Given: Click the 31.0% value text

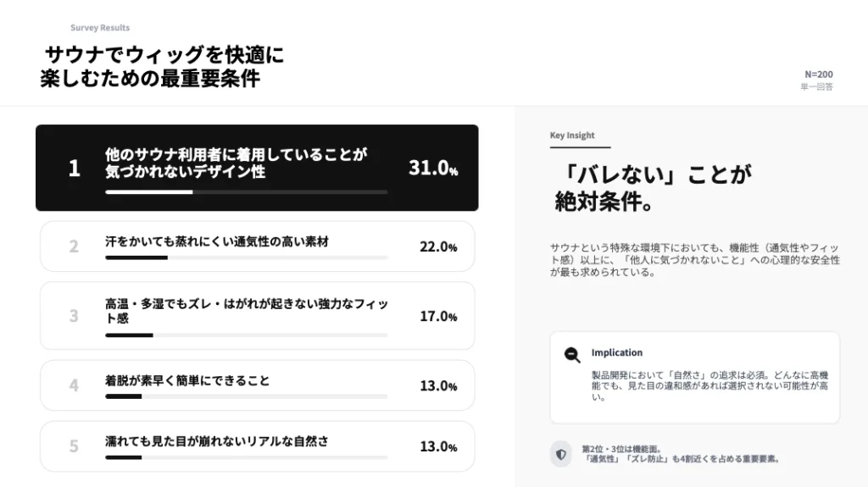Looking at the screenshot, I should pos(433,168).
